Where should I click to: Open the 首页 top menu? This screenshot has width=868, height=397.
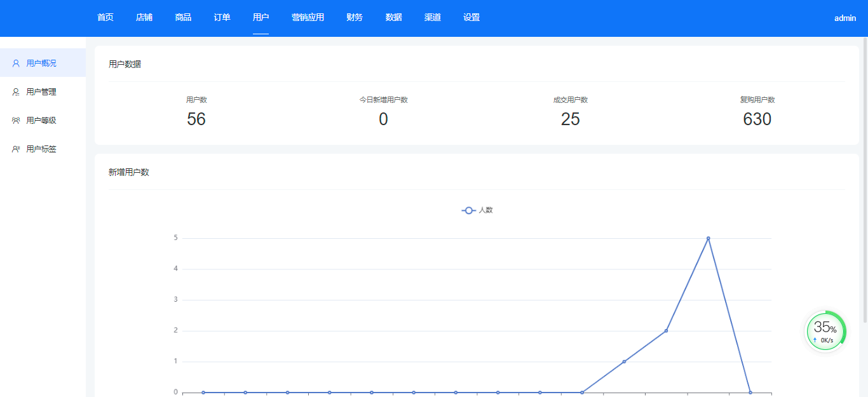105,18
